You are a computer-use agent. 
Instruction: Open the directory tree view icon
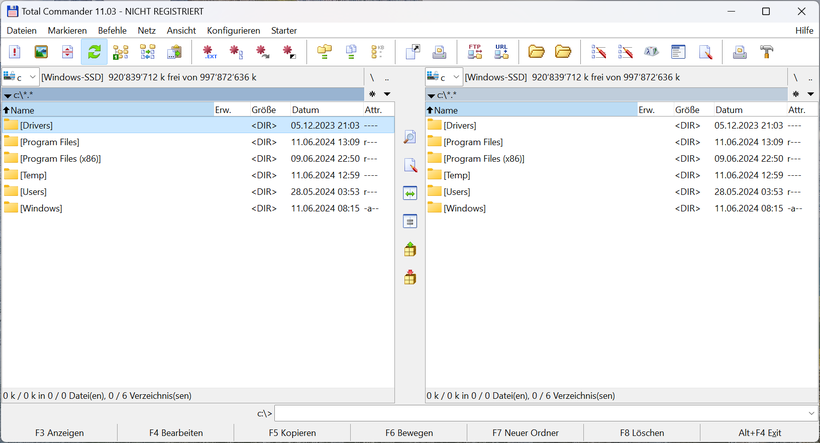(121, 52)
